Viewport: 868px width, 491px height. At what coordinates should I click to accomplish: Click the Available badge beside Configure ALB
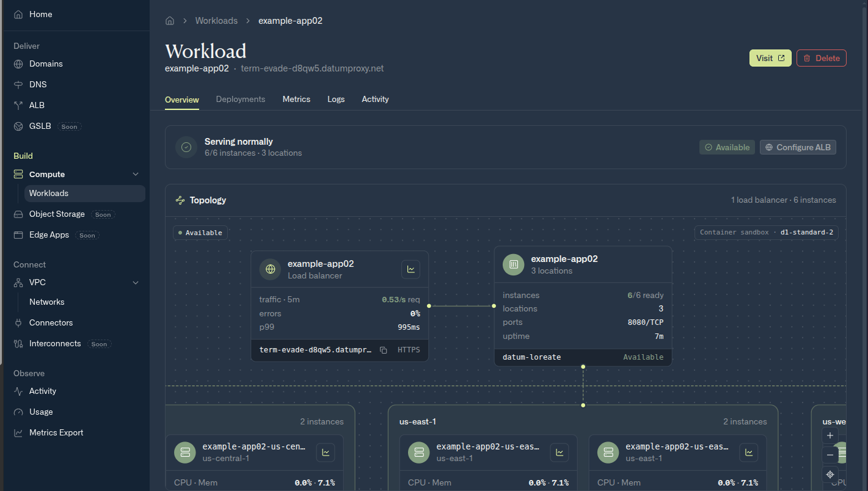(x=727, y=147)
